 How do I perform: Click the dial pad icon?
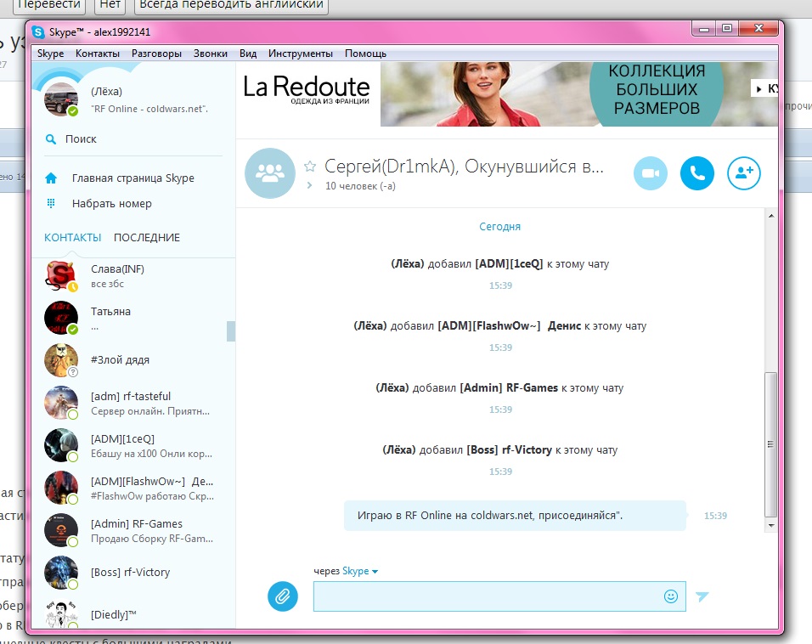[x=51, y=203]
